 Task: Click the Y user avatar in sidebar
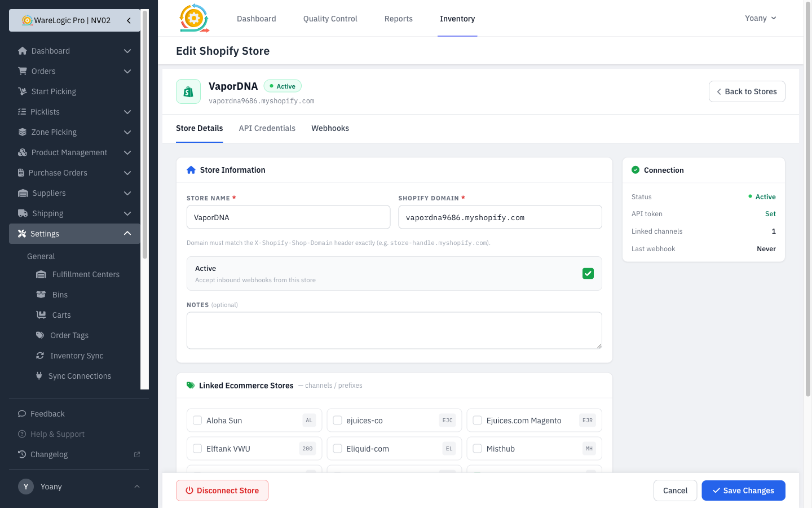pos(26,487)
